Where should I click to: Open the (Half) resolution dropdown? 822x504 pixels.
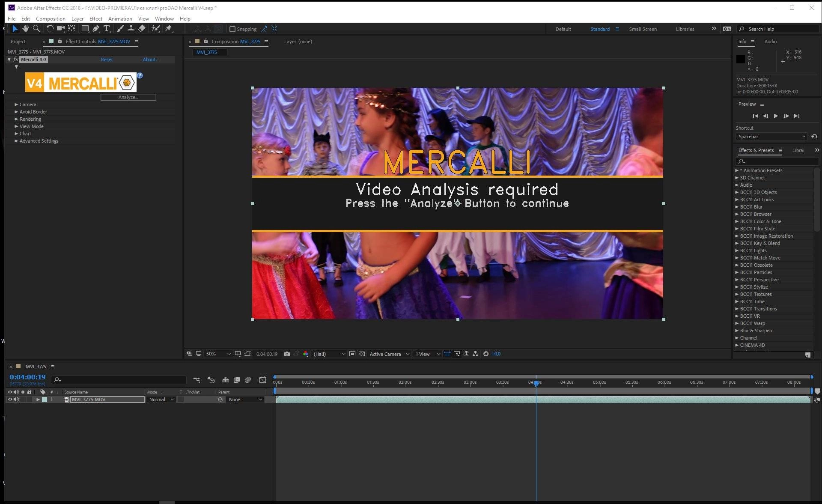329,354
